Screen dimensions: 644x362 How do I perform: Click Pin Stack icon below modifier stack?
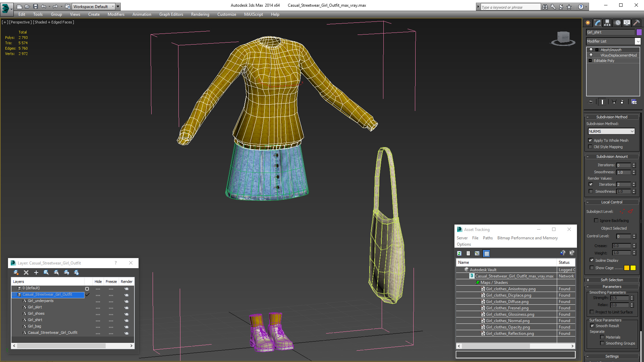pyautogui.click(x=591, y=102)
